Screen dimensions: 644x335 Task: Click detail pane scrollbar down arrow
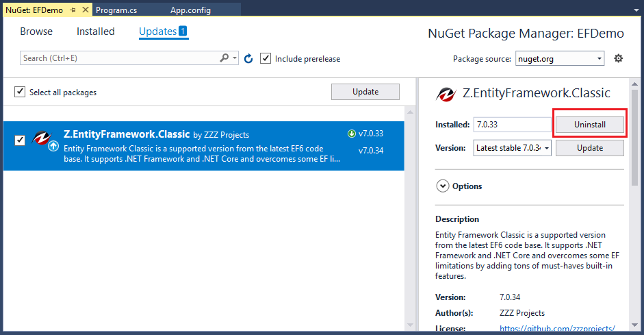pos(635,325)
